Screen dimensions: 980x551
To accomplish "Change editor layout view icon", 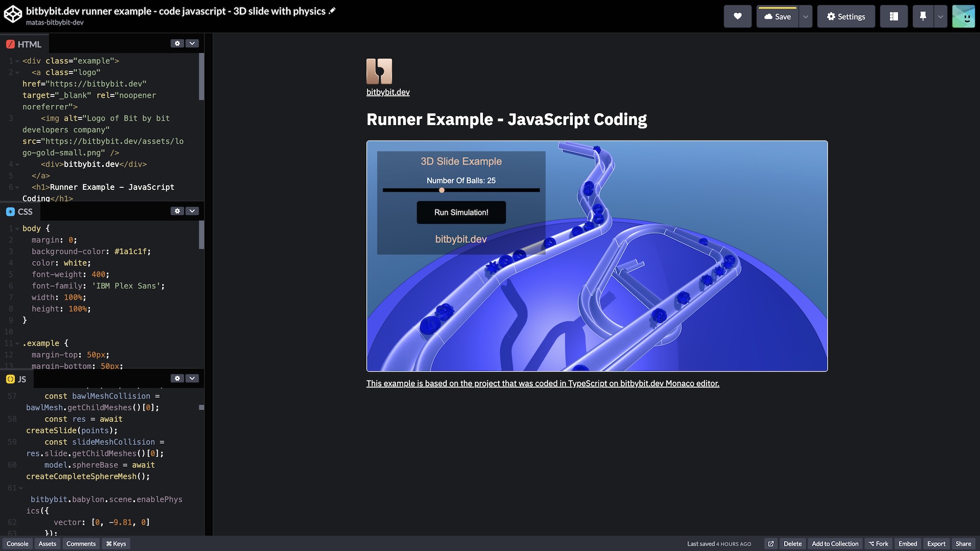I will [894, 16].
